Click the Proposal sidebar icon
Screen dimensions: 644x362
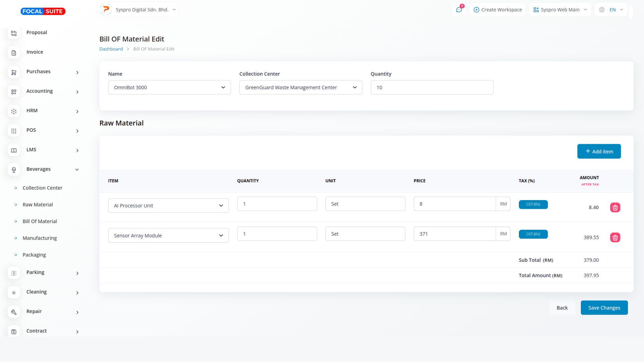tap(14, 33)
